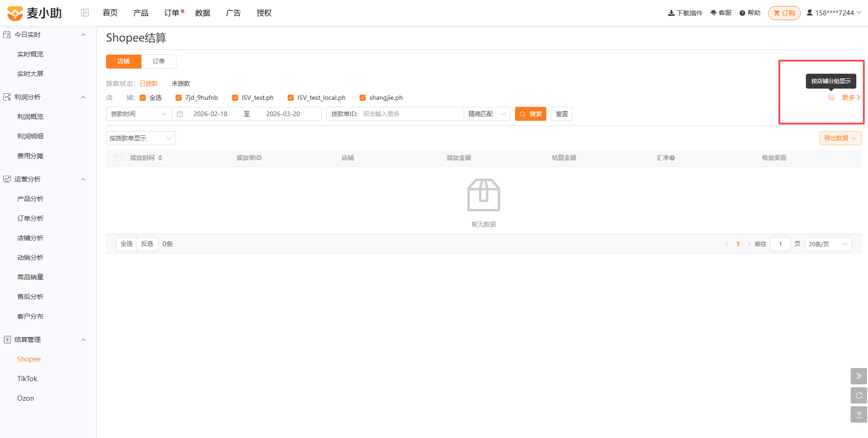Image resolution: width=868 pixels, height=438 pixels.
Task: Uncheck the 7jd_9hufnb store checkbox
Action: [178, 97]
